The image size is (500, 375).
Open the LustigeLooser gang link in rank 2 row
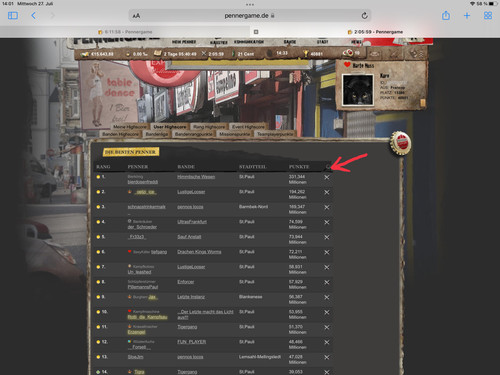pos(191,192)
